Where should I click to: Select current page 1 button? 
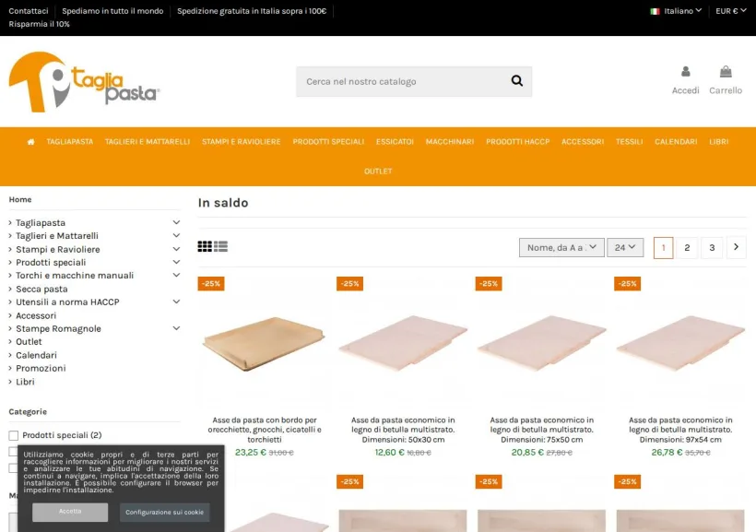[x=664, y=247]
